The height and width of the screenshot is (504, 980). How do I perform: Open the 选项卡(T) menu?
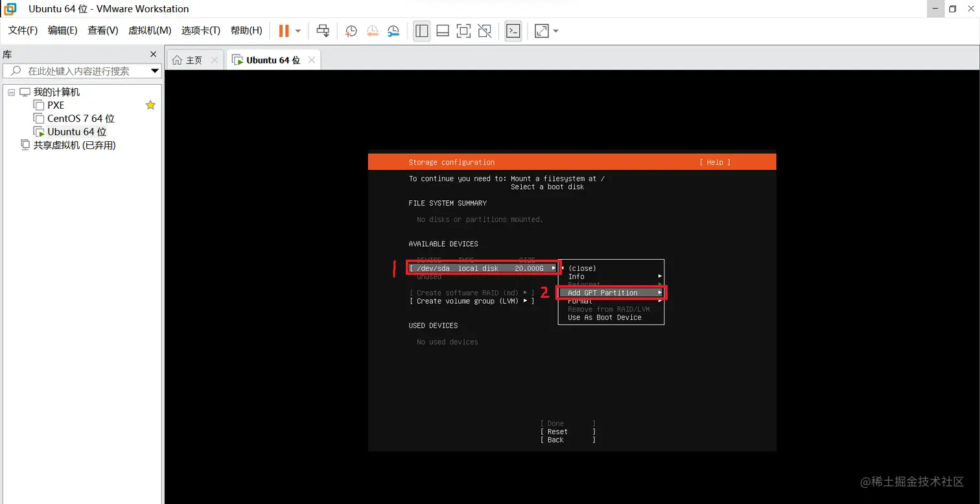click(201, 30)
